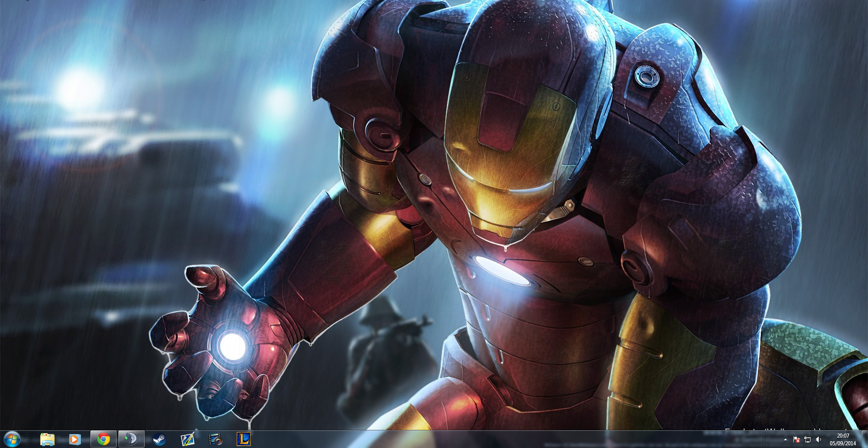Switch to the TeamSpeak window
The image size is (868, 448).
tap(132, 439)
